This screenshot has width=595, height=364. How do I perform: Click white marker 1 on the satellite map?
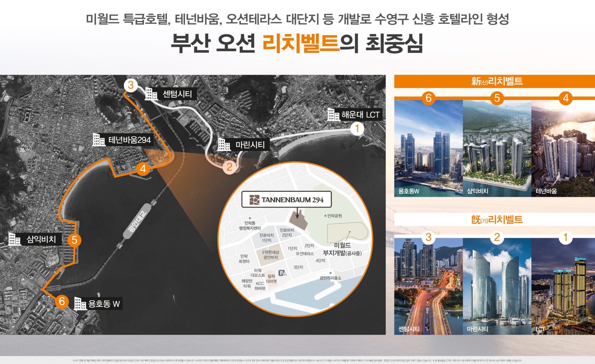click(357, 129)
